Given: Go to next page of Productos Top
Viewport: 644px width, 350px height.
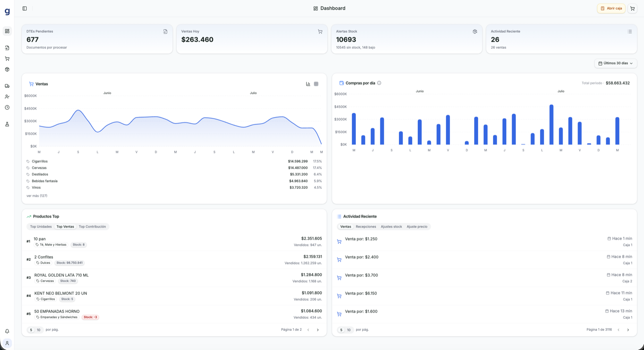Looking at the screenshot, I should pyautogui.click(x=318, y=330).
